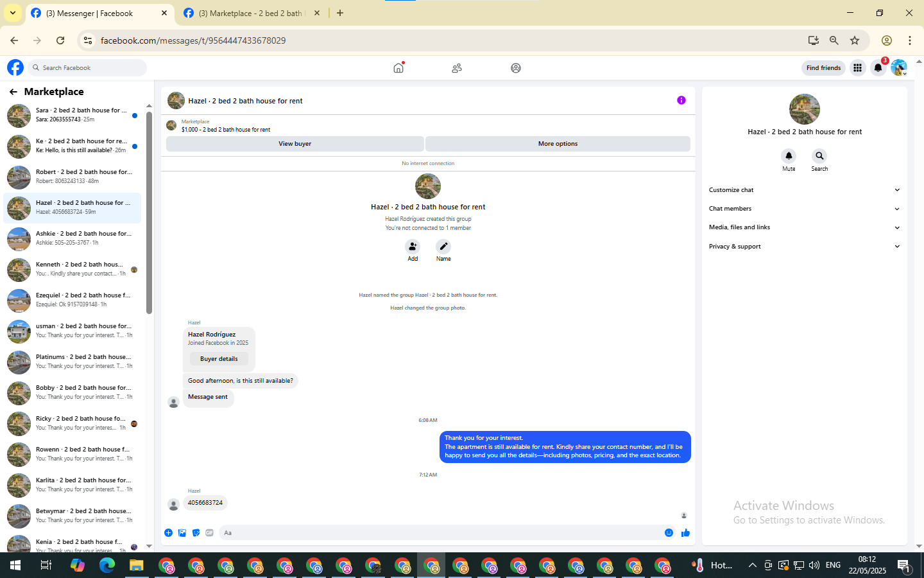Open the Facebook menu grid icon
Image resolution: width=924 pixels, height=578 pixels.
(x=857, y=67)
